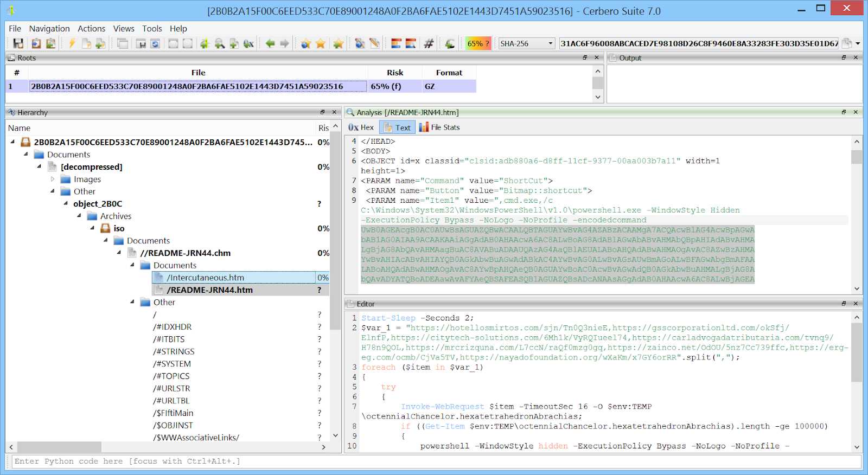Click the green curved arrow toolbar icon
The image size is (868, 475).
(x=450, y=43)
